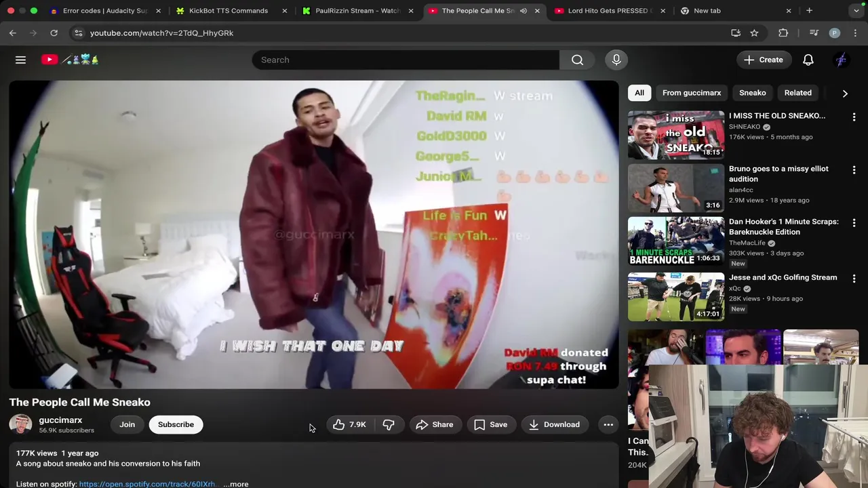Image resolution: width=868 pixels, height=488 pixels.
Task: Switch to Lord Hito Gets PRESSED tab
Action: [x=609, y=11]
